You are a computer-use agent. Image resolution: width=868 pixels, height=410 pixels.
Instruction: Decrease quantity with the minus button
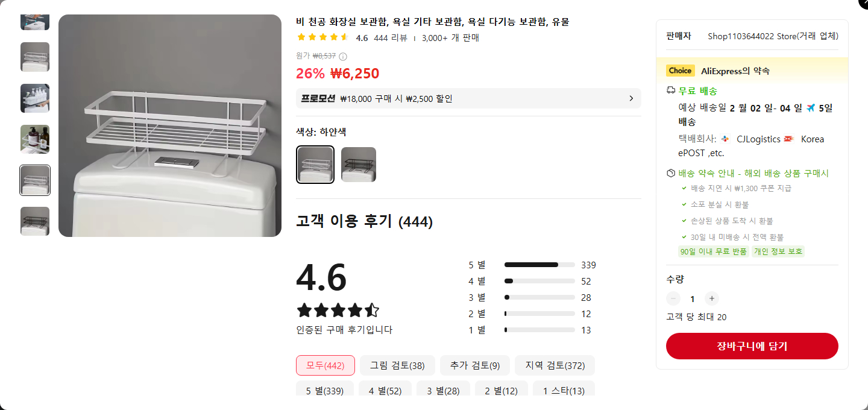tap(673, 298)
